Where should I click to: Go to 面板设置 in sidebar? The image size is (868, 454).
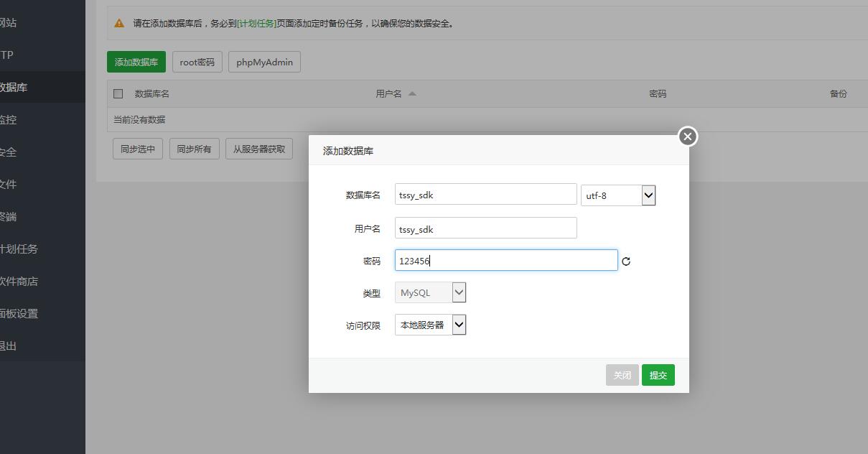[19, 313]
